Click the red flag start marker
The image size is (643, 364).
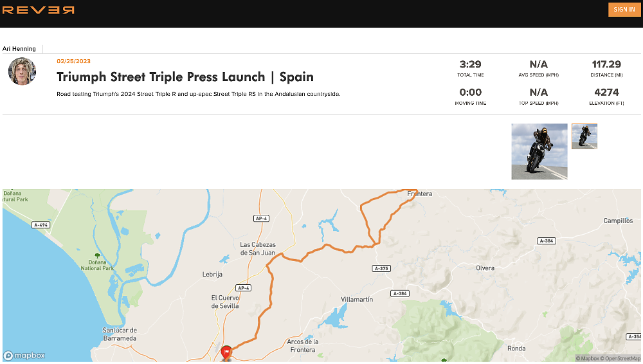(x=226, y=352)
